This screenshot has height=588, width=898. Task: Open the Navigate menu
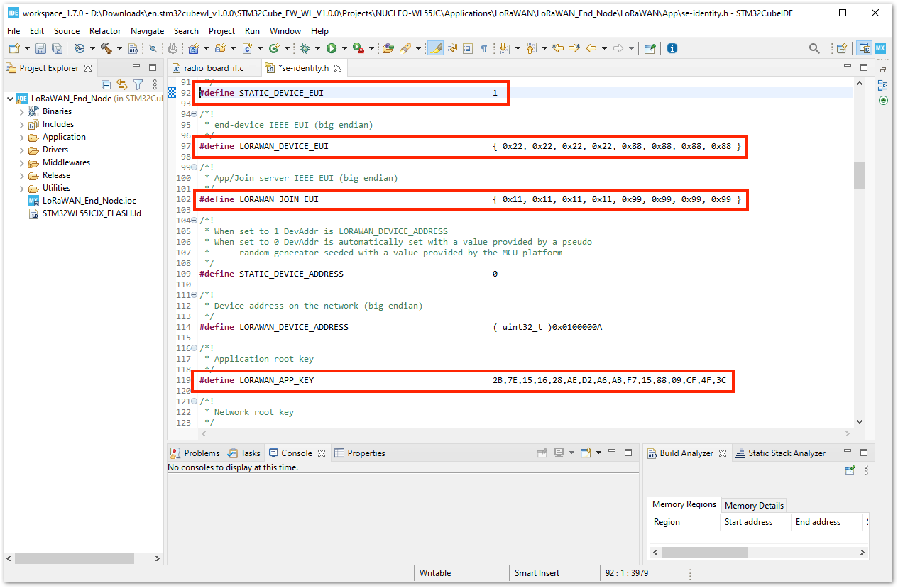click(x=147, y=31)
